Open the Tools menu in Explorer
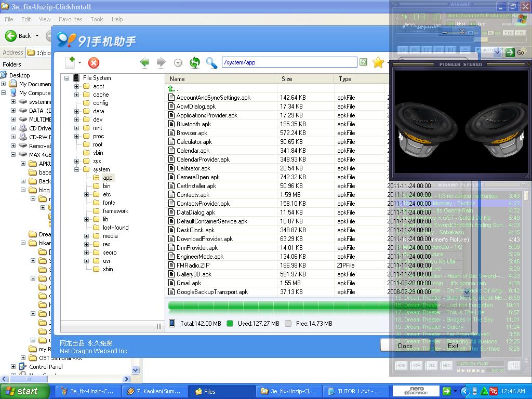Screen dimensions: 532x399 [97, 19]
